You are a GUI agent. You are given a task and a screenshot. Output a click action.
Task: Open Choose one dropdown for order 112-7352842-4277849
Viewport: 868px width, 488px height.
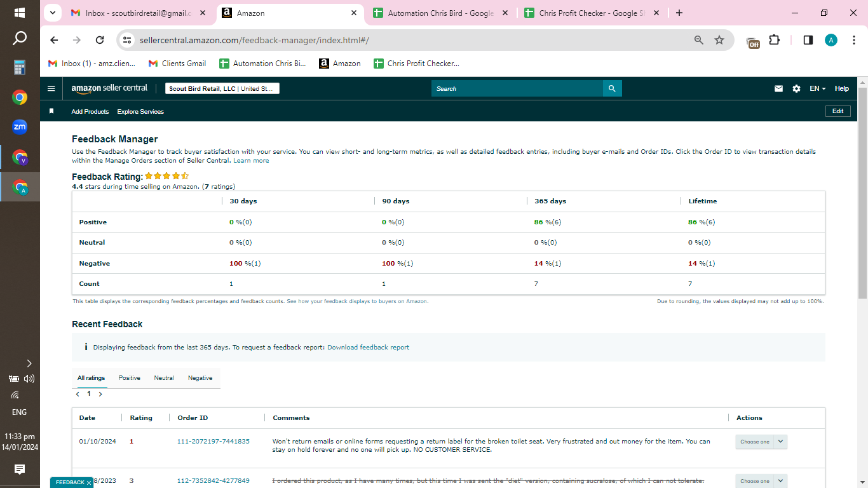(761, 481)
